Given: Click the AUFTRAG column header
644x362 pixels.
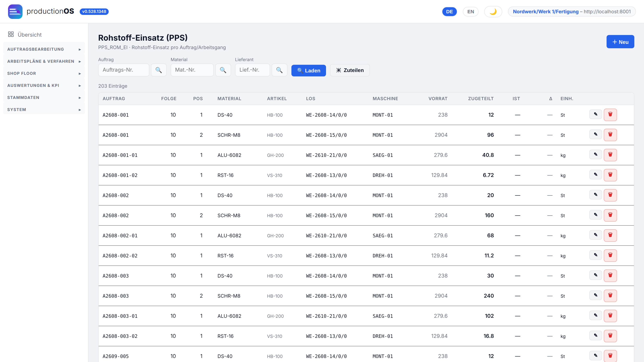Looking at the screenshot, I should click(x=114, y=99).
